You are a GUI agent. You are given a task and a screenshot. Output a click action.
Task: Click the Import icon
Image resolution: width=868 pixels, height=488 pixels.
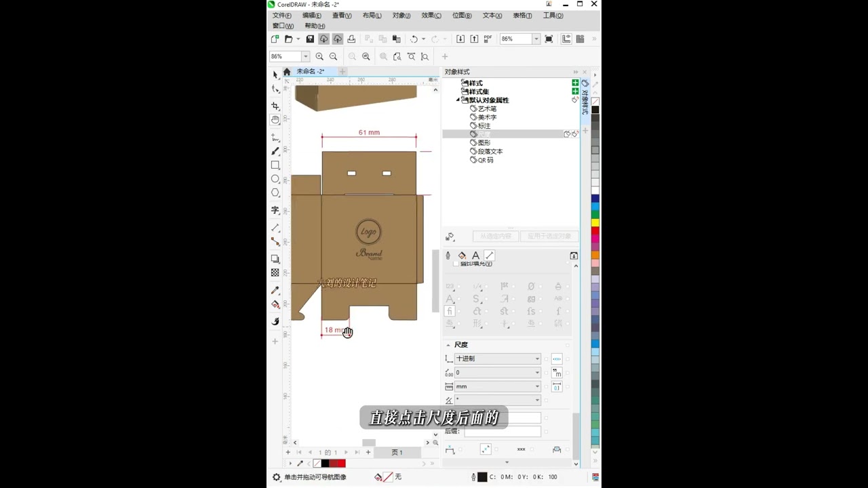[x=460, y=39]
